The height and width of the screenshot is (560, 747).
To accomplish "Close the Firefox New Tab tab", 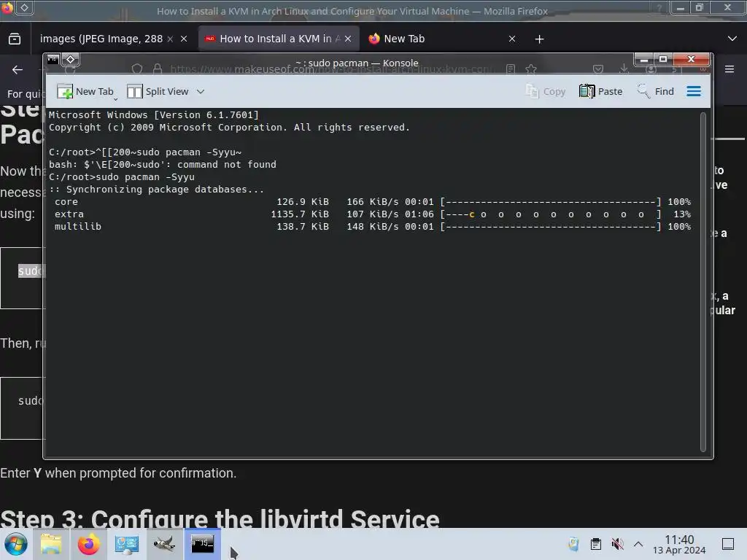I will point(511,39).
